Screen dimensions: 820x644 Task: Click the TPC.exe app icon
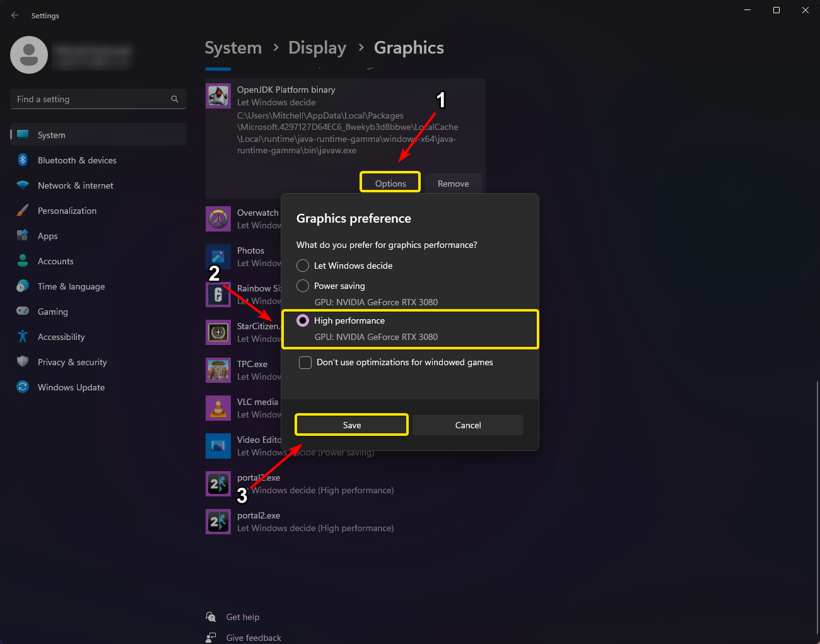point(218,370)
